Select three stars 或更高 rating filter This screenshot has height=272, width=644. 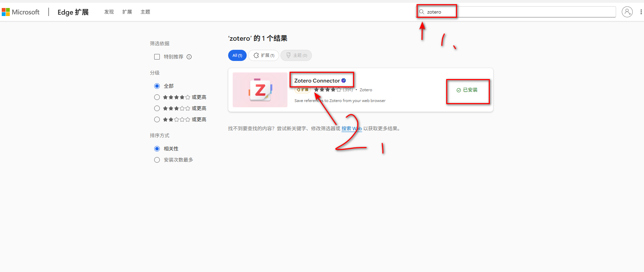coord(157,108)
